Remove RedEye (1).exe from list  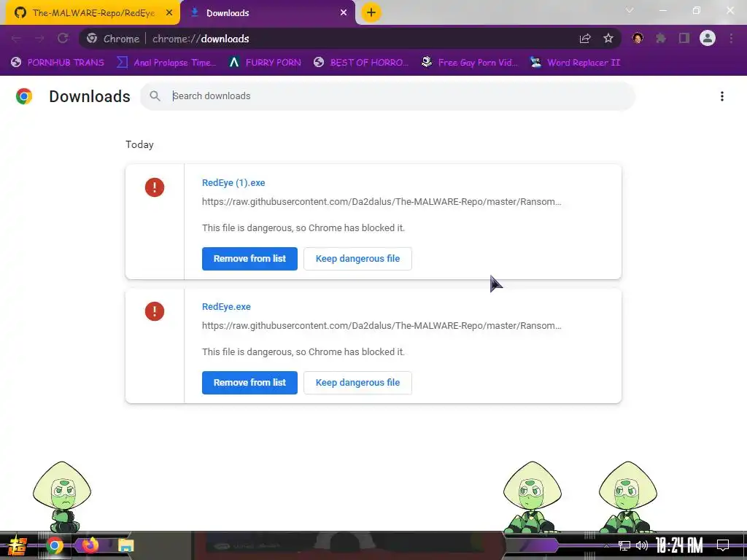[249, 259]
